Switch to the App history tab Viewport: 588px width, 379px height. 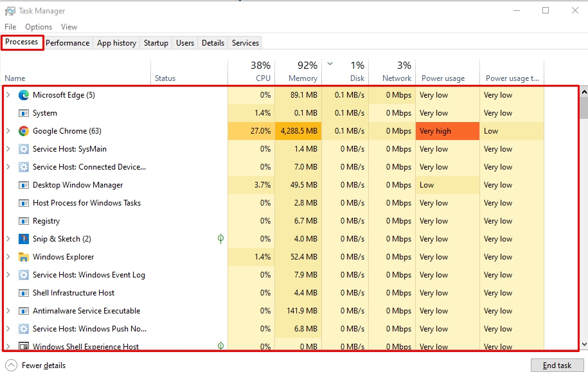coord(116,43)
